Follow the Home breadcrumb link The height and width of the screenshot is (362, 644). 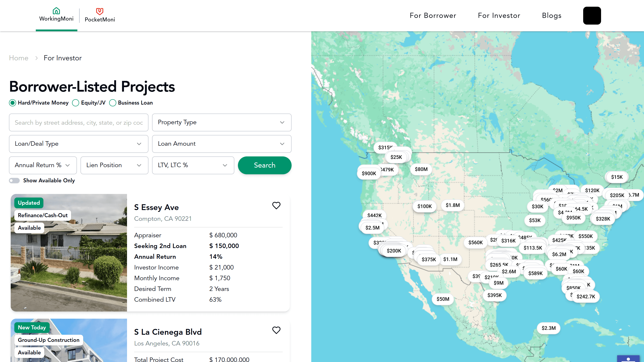(x=19, y=58)
